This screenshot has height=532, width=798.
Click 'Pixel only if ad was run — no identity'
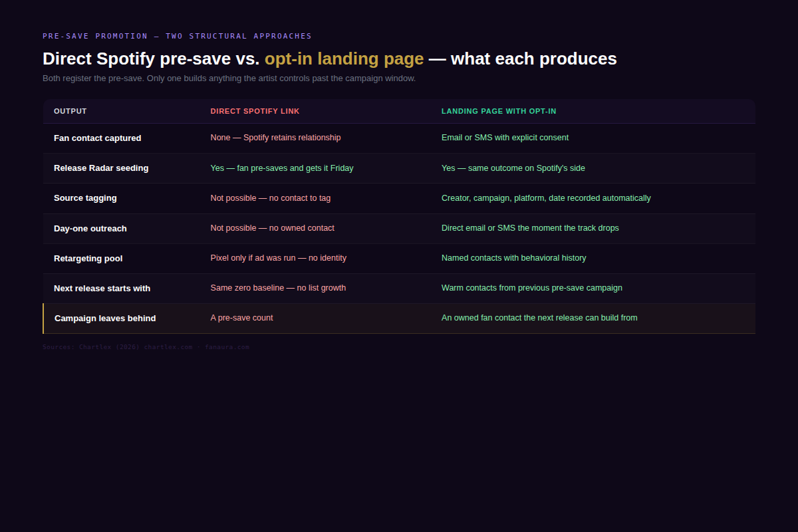279,258
